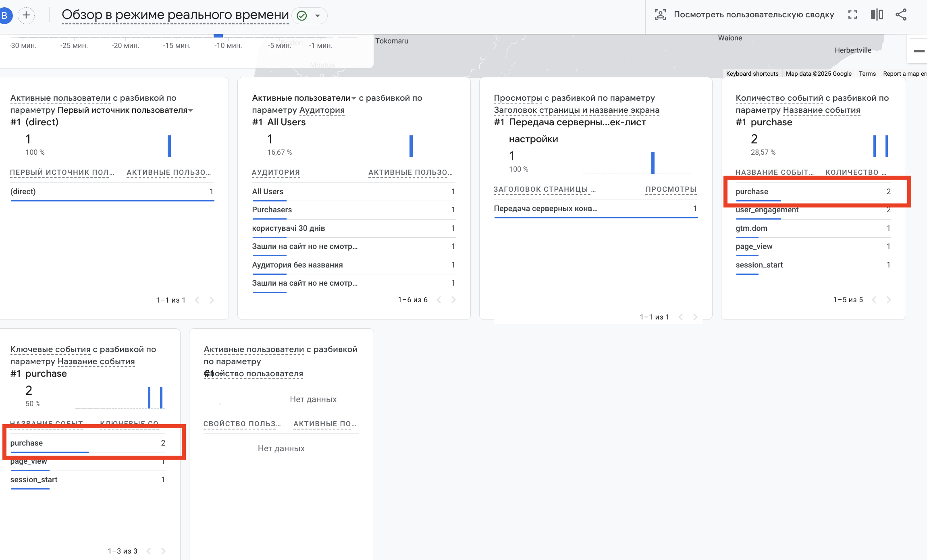The width and height of the screenshot is (927, 560).
Task: Click session_start in key events card
Action: point(34,480)
